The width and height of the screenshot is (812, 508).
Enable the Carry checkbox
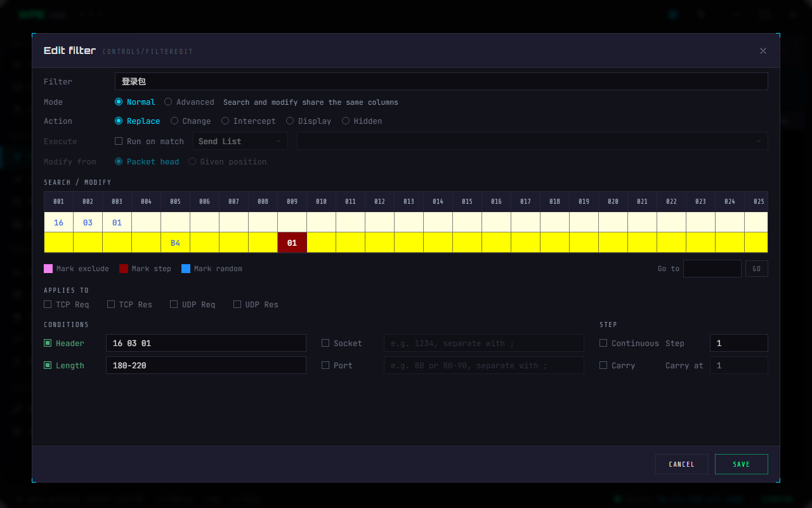click(x=603, y=365)
